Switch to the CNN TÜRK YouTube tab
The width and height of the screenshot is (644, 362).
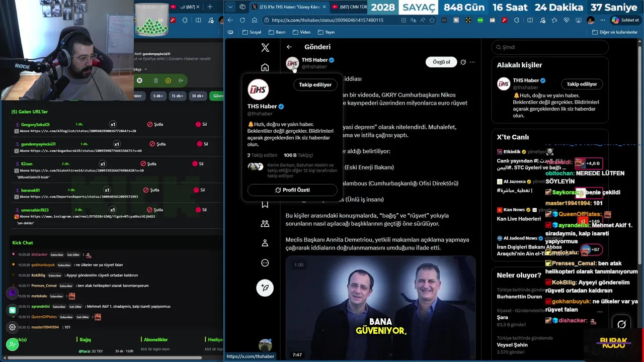click(x=350, y=7)
